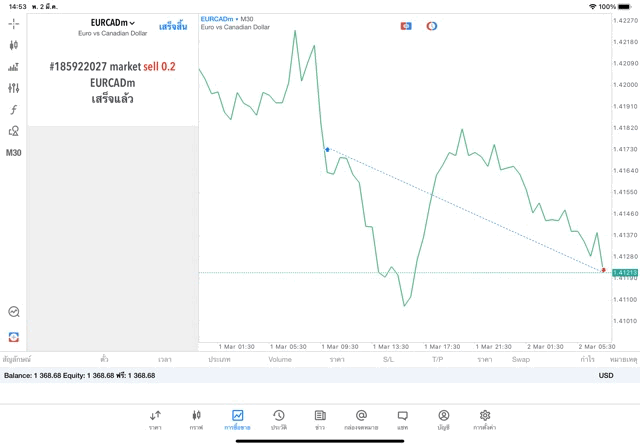Screen dimensions: 640x447
Task: Change the M30 timeframe
Action: (13, 153)
